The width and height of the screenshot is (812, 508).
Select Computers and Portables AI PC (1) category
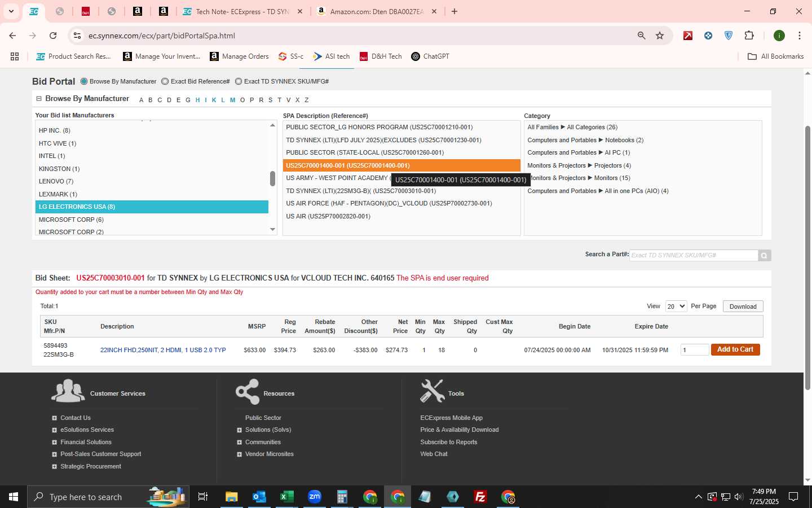pyautogui.click(x=579, y=153)
